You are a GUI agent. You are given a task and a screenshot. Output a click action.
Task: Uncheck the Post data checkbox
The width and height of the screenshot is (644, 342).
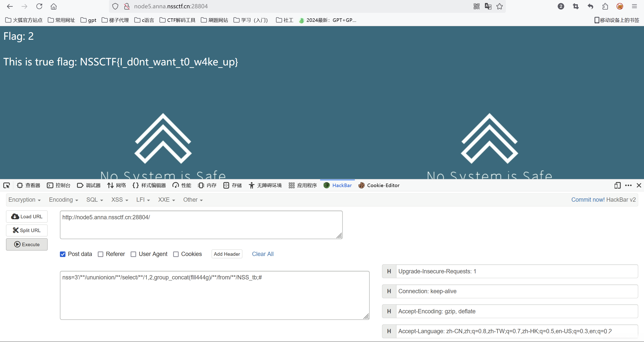[63, 254]
